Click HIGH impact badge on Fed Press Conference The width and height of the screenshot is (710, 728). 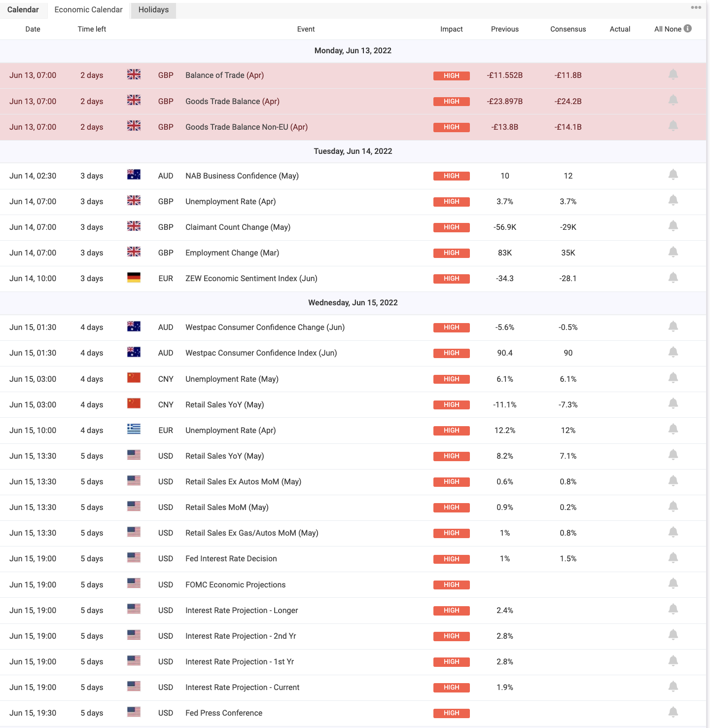(452, 713)
